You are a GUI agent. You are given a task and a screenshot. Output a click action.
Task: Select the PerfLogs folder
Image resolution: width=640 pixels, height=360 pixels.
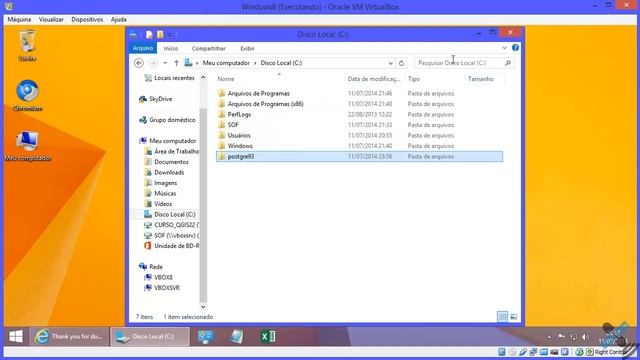pos(239,114)
